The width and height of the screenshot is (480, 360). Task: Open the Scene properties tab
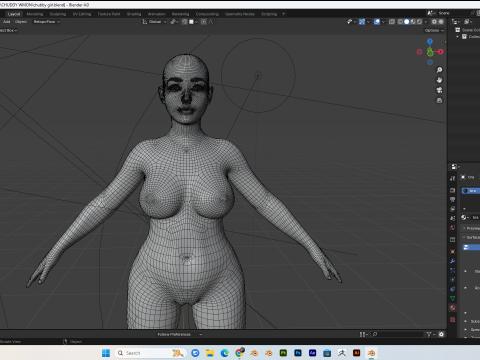pos(452,218)
